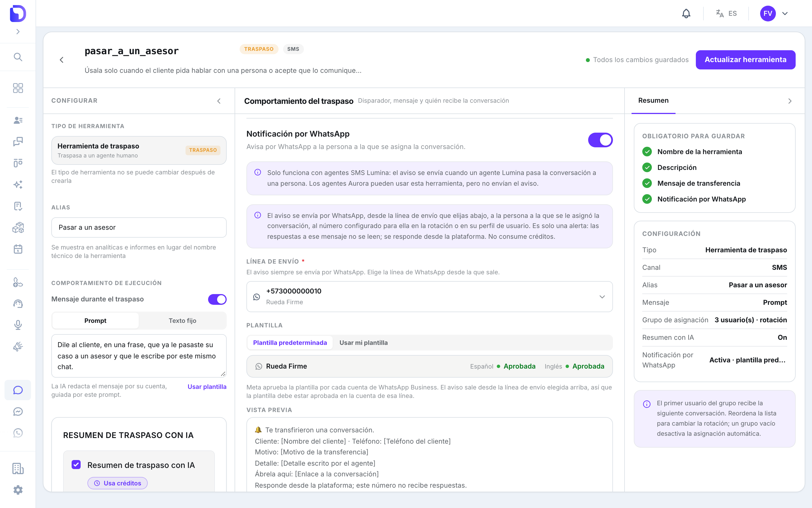
Task: Click the FV user avatar
Action: (x=768, y=14)
